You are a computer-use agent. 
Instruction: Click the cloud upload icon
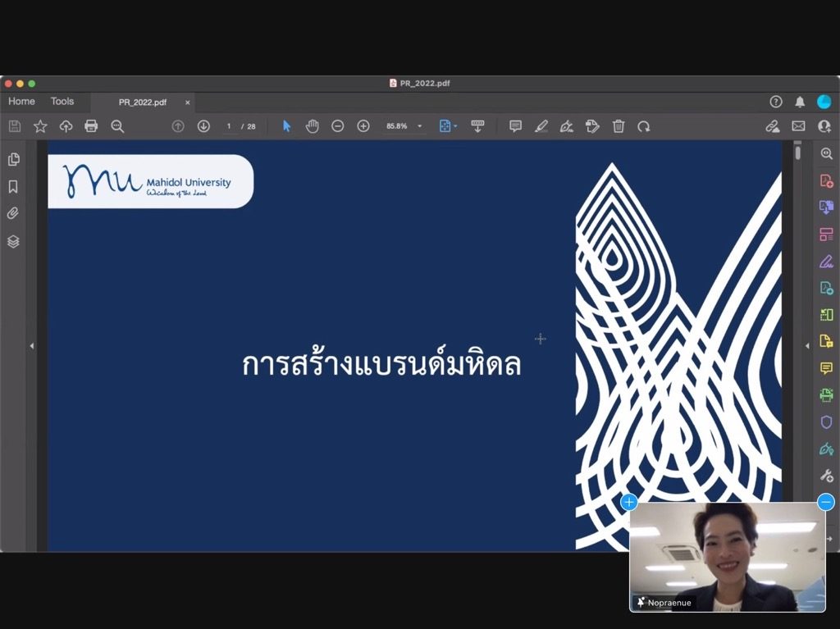pos(66,126)
